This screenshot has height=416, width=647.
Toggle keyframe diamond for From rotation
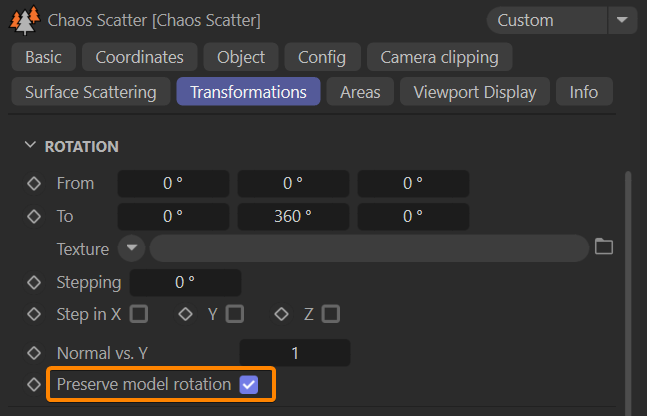[34, 184]
